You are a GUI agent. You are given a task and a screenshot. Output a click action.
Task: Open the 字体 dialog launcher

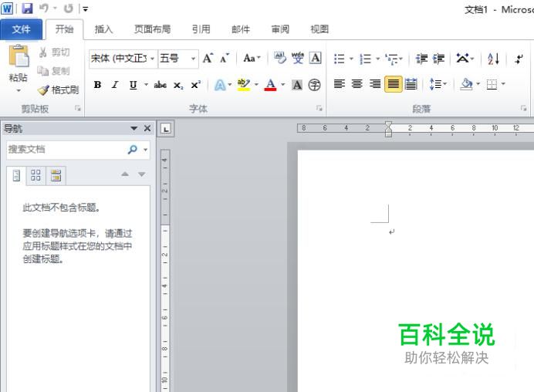click(x=319, y=108)
